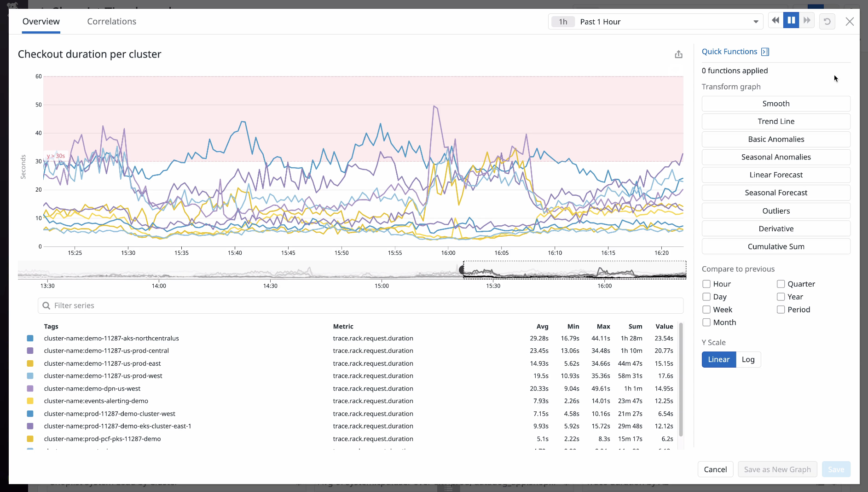The width and height of the screenshot is (868, 492).
Task: Click the Checkout duration per cluster title
Action: click(90, 54)
